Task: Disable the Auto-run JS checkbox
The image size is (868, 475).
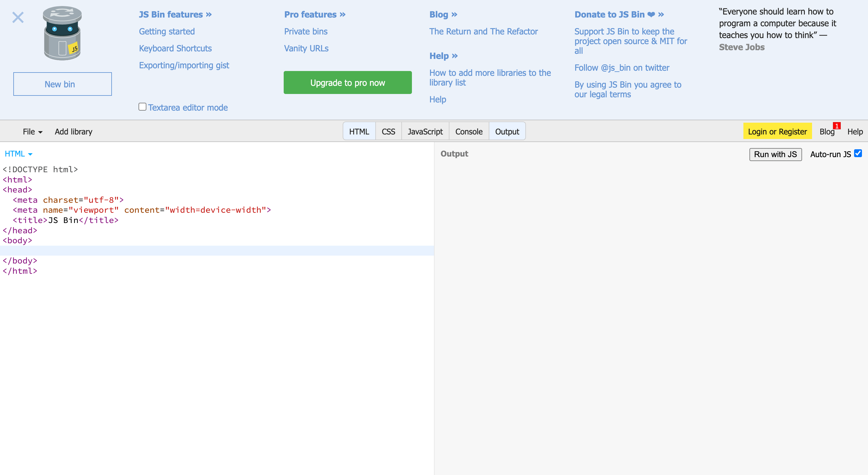Action: (x=858, y=153)
